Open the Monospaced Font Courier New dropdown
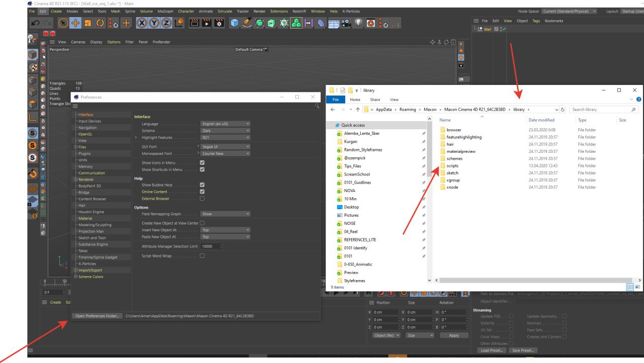644x363 pixels. coord(225,153)
